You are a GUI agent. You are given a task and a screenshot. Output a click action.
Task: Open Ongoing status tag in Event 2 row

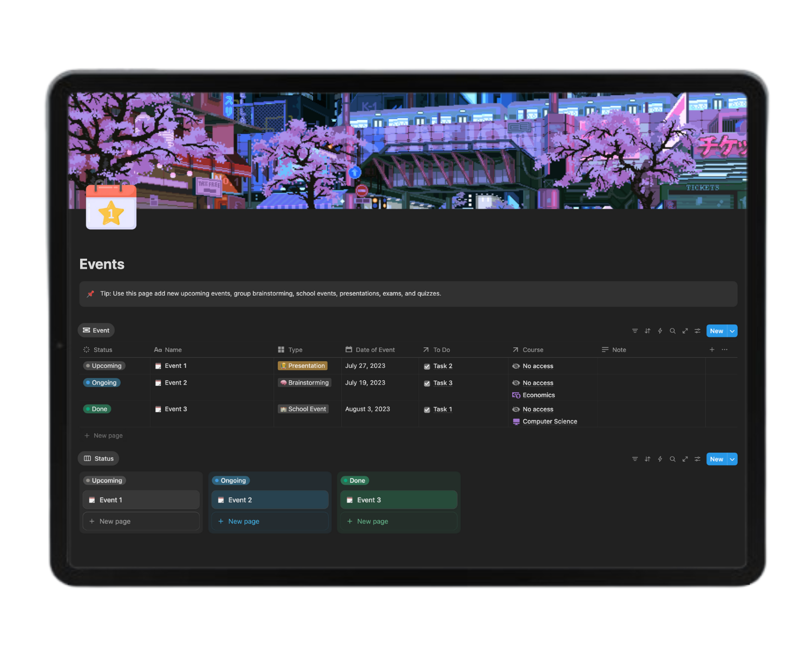coord(102,383)
